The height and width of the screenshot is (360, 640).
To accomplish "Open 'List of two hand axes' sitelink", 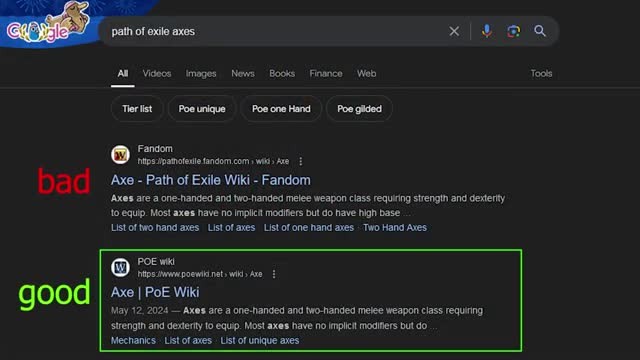I will click(x=155, y=227).
